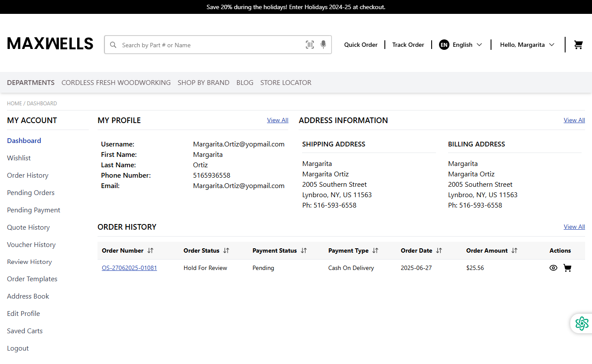Click the $25.56 order amount
This screenshot has height=364, width=592.
(x=475, y=268)
